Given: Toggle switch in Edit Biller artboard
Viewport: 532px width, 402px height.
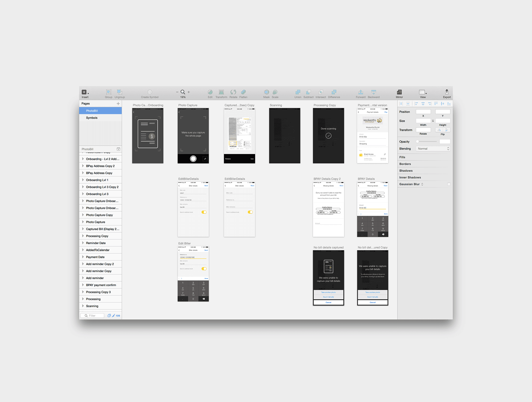Looking at the screenshot, I should (204, 269).
